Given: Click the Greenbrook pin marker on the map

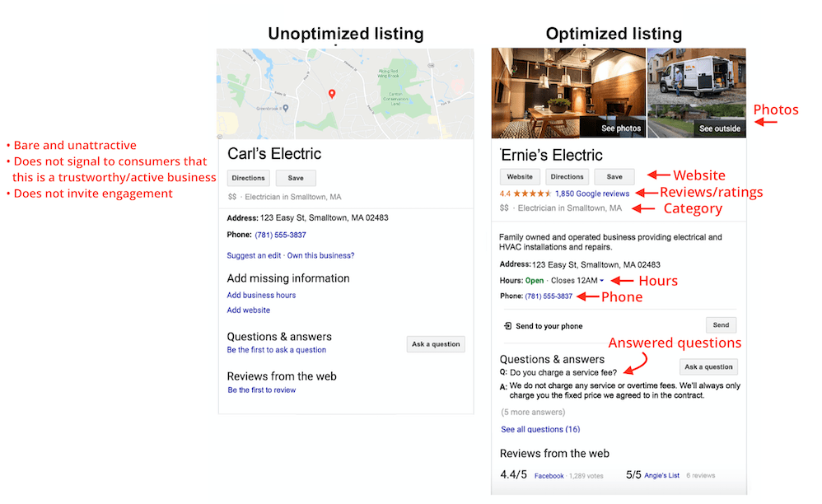Looking at the screenshot, I should tap(285, 108).
